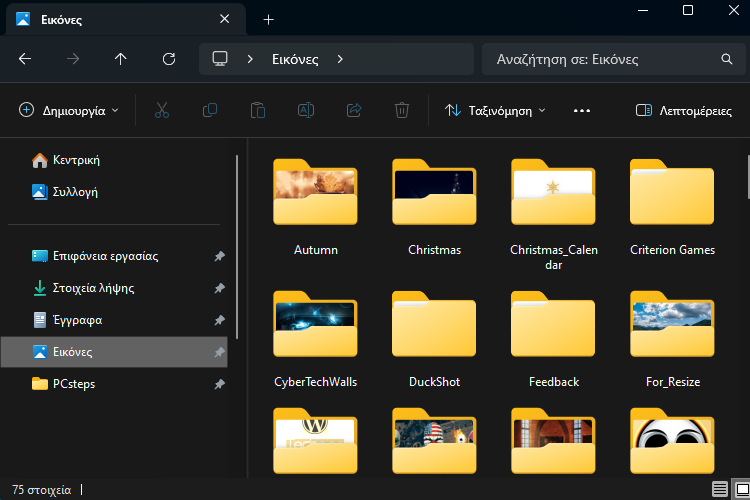Click the 75 στοιχεία status text

(x=42, y=490)
